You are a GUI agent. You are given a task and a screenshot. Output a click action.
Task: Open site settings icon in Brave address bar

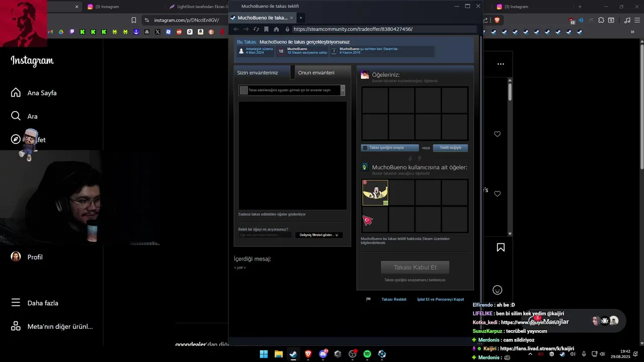pyautogui.click(x=146, y=20)
